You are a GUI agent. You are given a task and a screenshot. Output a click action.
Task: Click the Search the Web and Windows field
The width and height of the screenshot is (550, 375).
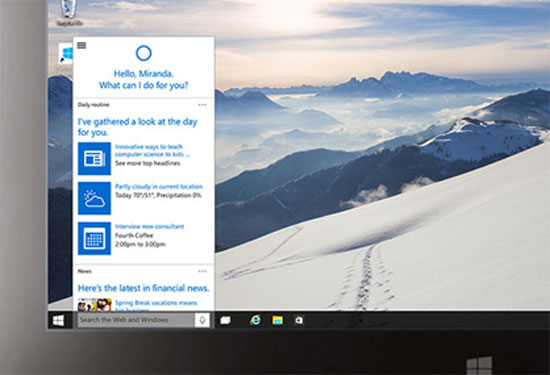click(136, 320)
